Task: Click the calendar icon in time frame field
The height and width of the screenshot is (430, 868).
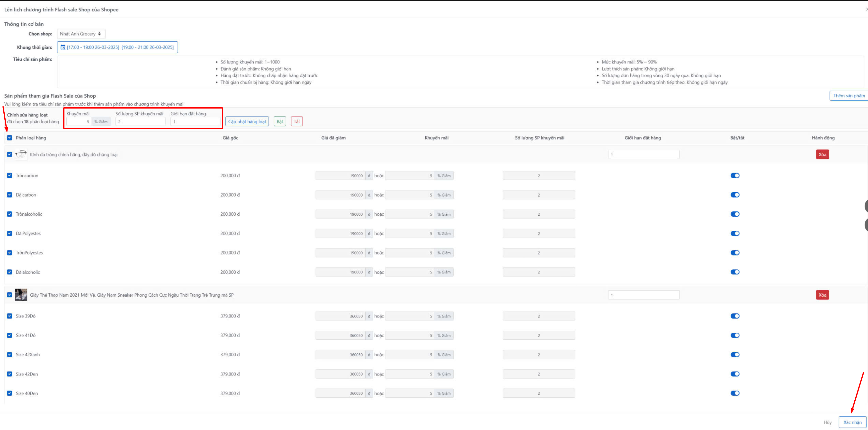Action: tap(63, 47)
